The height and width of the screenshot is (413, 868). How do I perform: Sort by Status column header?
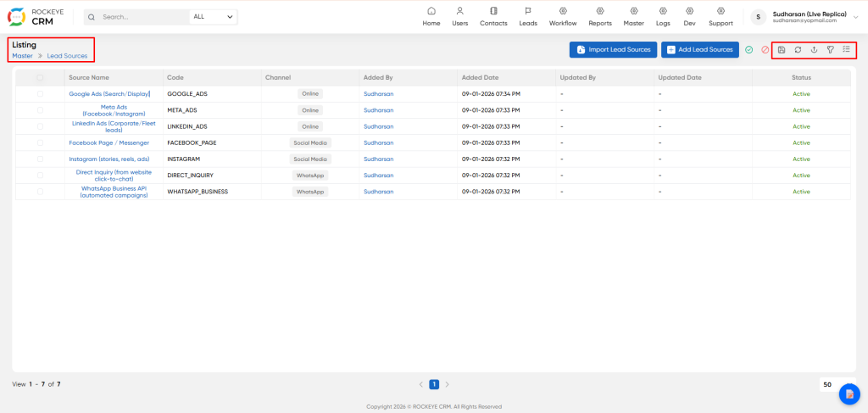[x=801, y=77]
